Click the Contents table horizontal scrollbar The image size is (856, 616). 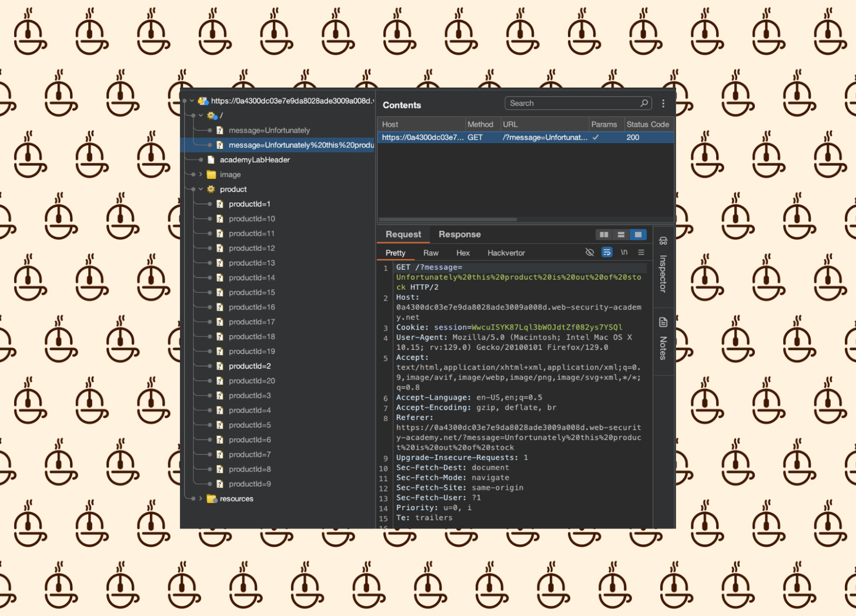coord(448,220)
